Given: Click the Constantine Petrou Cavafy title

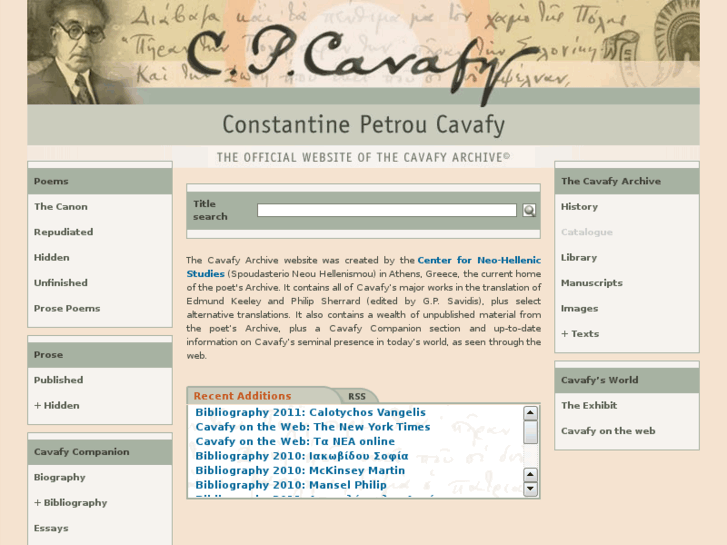Looking at the screenshot, I should pos(364,125).
